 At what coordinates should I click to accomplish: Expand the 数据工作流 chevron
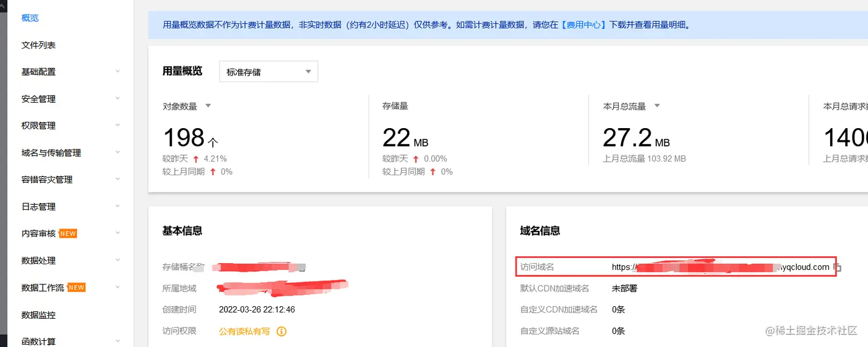pos(118,287)
